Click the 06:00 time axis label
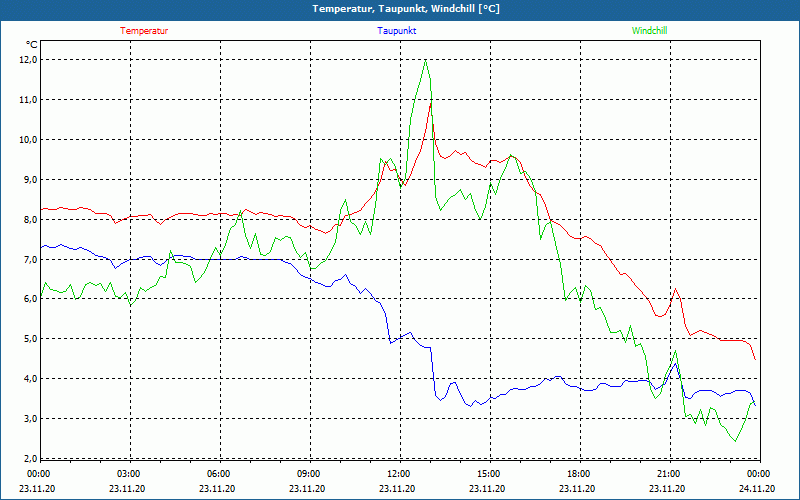The width and height of the screenshot is (800, 500). (219, 474)
